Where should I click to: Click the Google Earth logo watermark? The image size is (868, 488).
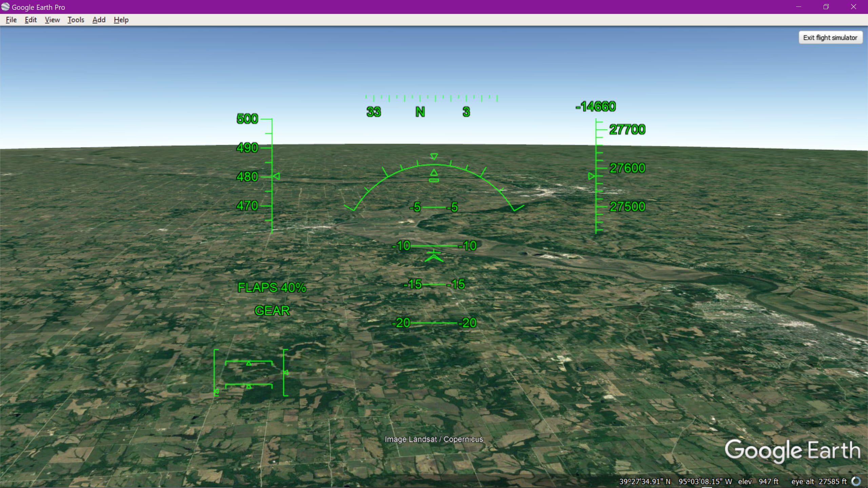(x=792, y=451)
